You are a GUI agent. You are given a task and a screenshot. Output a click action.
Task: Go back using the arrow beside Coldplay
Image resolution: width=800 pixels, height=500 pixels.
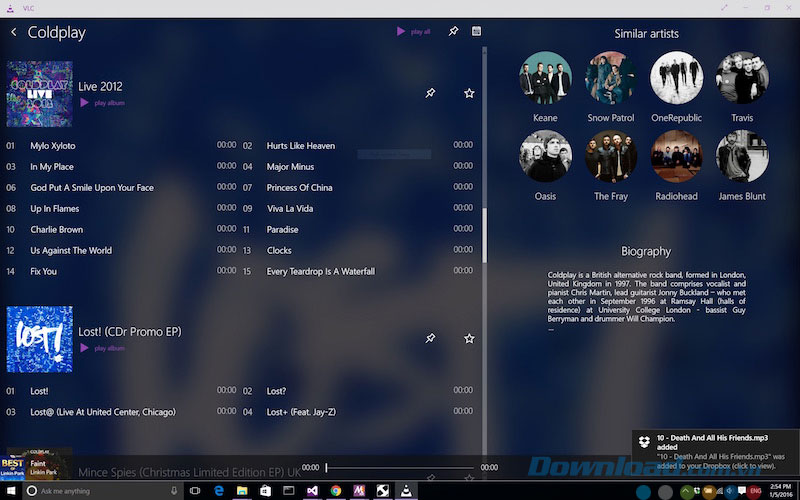14,32
